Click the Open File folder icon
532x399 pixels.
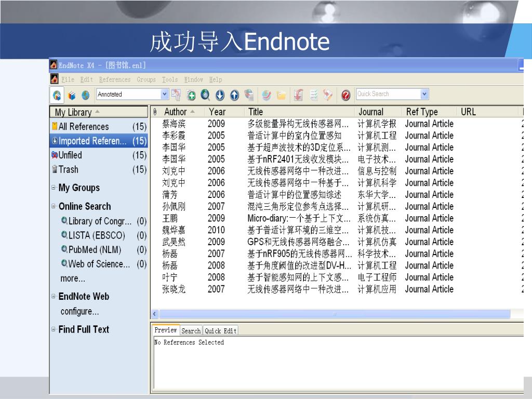coord(281,96)
